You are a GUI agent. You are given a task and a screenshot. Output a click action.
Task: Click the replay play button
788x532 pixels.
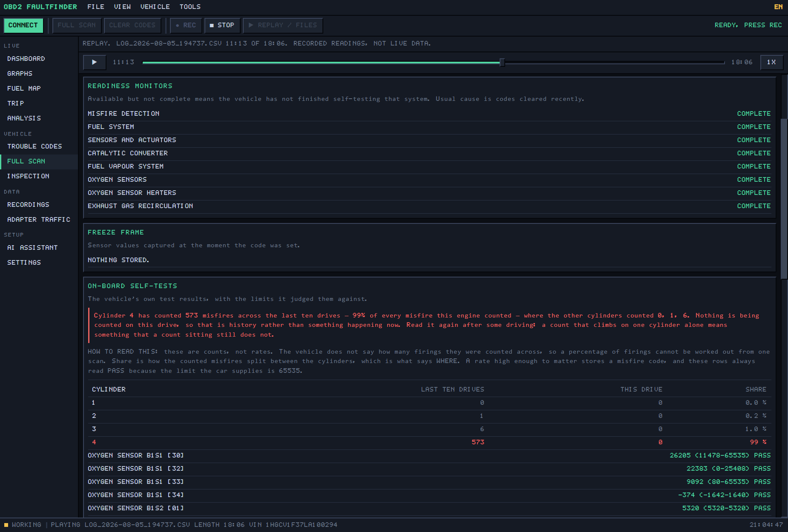94,62
